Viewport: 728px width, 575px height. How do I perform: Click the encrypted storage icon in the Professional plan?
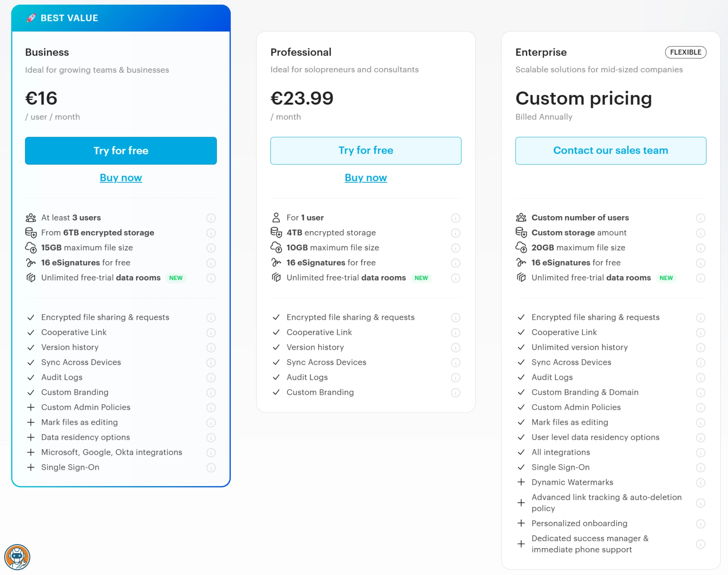tap(276, 233)
